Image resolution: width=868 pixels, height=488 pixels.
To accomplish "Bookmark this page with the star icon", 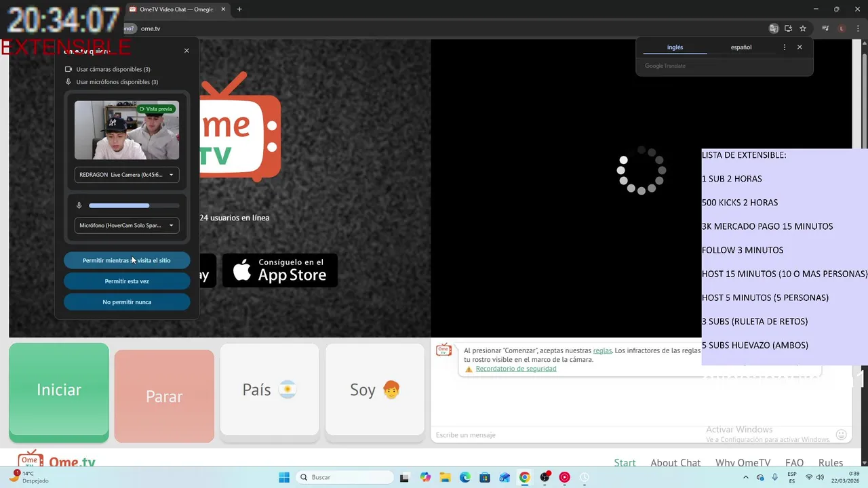I will 803,28.
